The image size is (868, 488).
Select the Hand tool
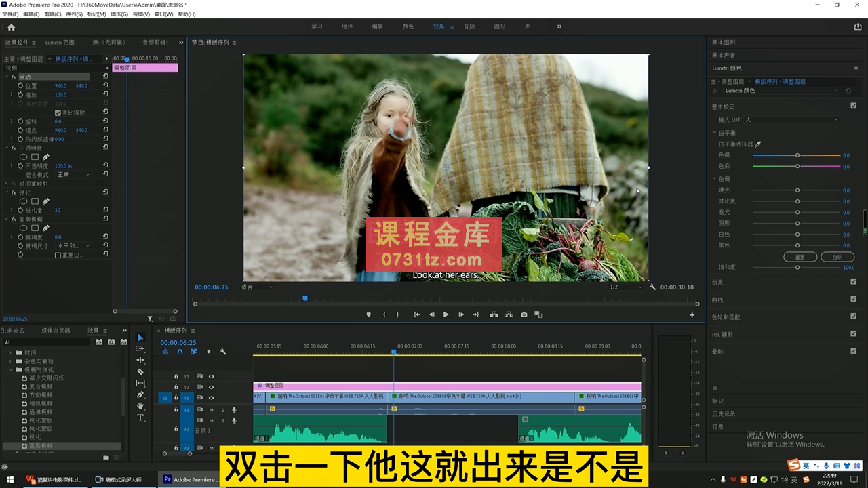(140, 406)
